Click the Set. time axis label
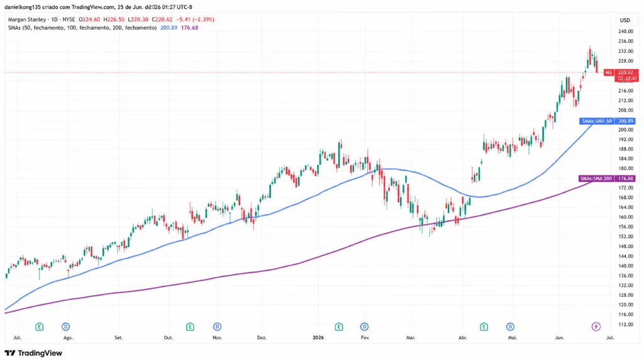The width and height of the screenshot is (644, 360). tap(118, 338)
